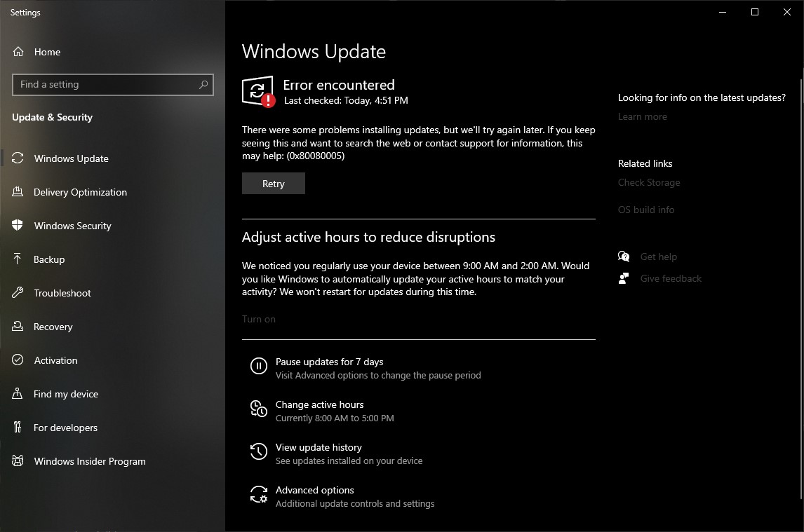
Task: Click the Give feedback link
Action: 671,278
